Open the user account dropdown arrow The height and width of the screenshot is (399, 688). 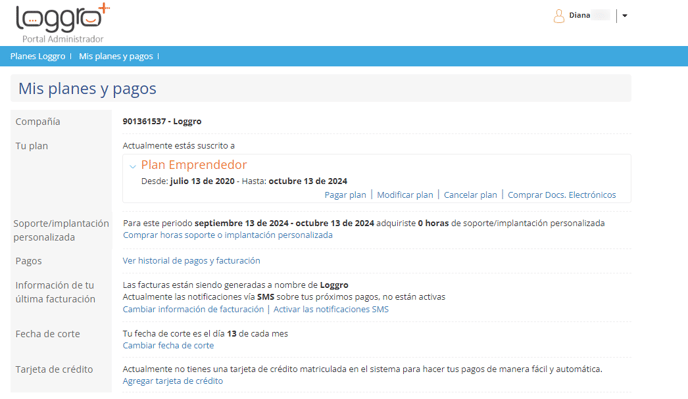pyautogui.click(x=625, y=16)
